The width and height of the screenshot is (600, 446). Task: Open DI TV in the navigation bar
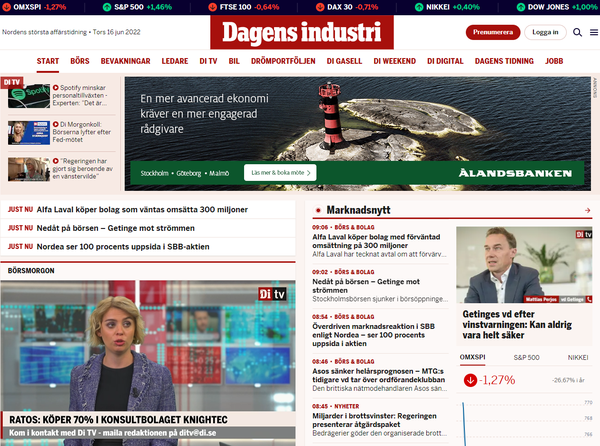[x=208, y=61]
